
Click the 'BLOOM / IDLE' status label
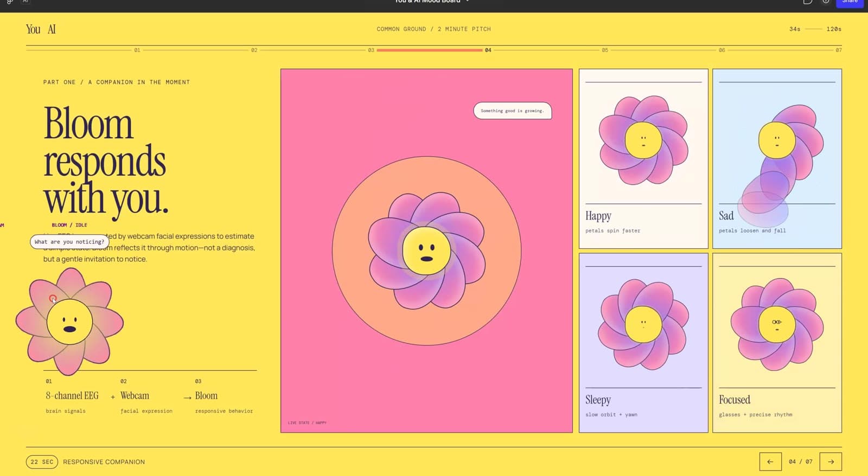tap(69, 225)
